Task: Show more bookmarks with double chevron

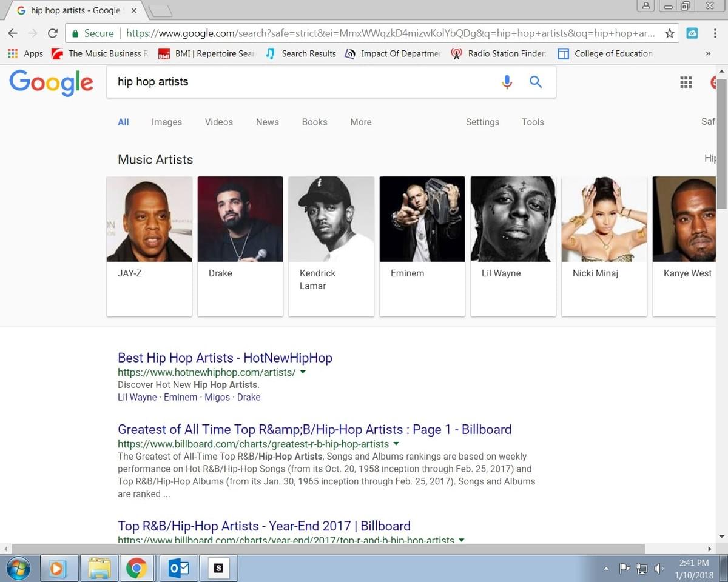Action: 708,53
